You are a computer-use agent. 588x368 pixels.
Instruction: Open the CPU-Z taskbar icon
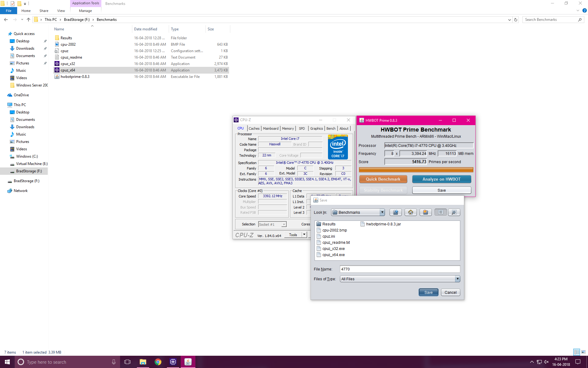pos(173,362)
